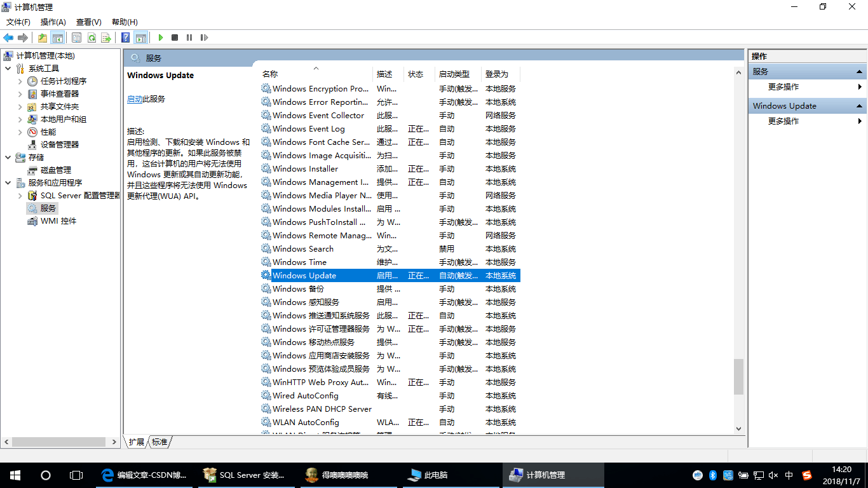Select the Windows Event Log service
Screen dimensions: 868x488
390,129
